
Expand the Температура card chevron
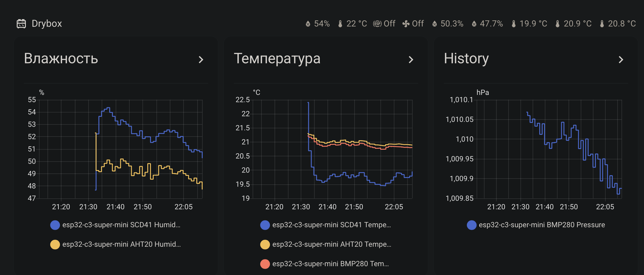click(x=411, y=60)
